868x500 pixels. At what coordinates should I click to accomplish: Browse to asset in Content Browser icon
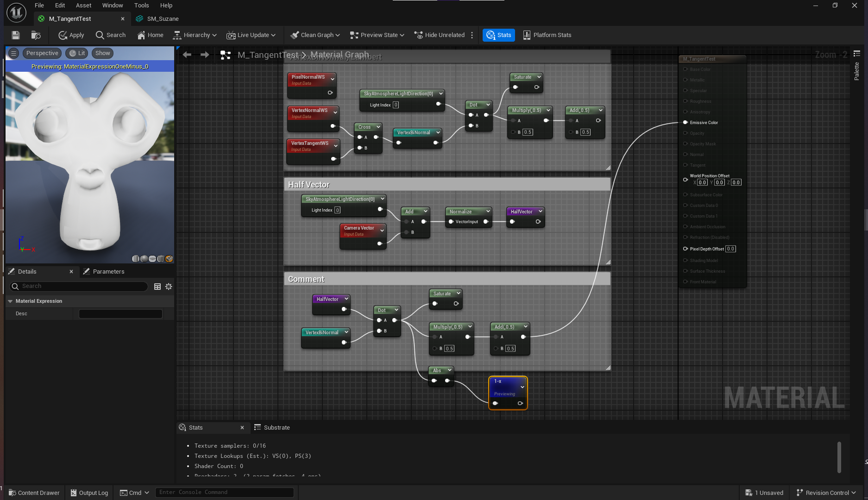coord(36,35)
